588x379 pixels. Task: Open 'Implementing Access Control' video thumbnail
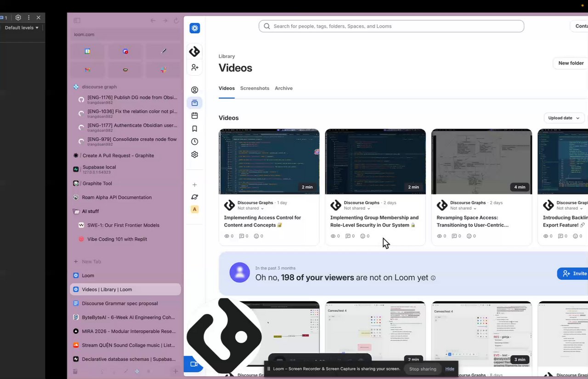269,162
